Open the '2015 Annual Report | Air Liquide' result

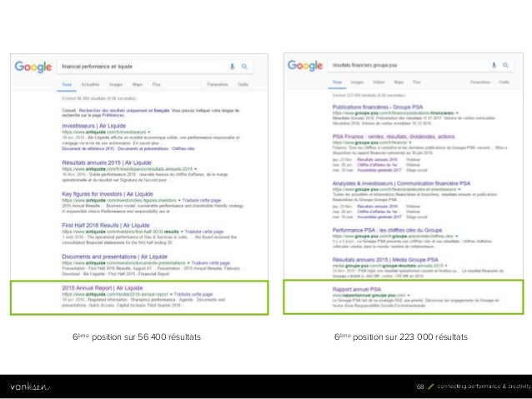(x=102, y=288)
